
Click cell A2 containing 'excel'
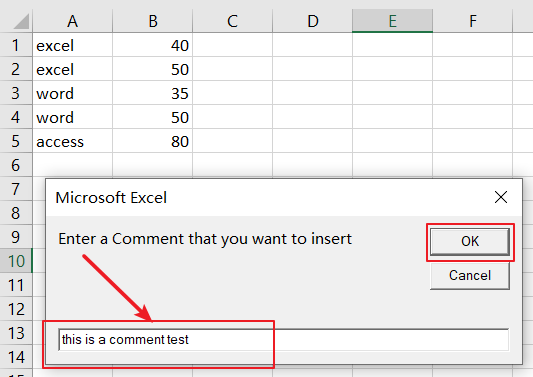coord(72,69)
